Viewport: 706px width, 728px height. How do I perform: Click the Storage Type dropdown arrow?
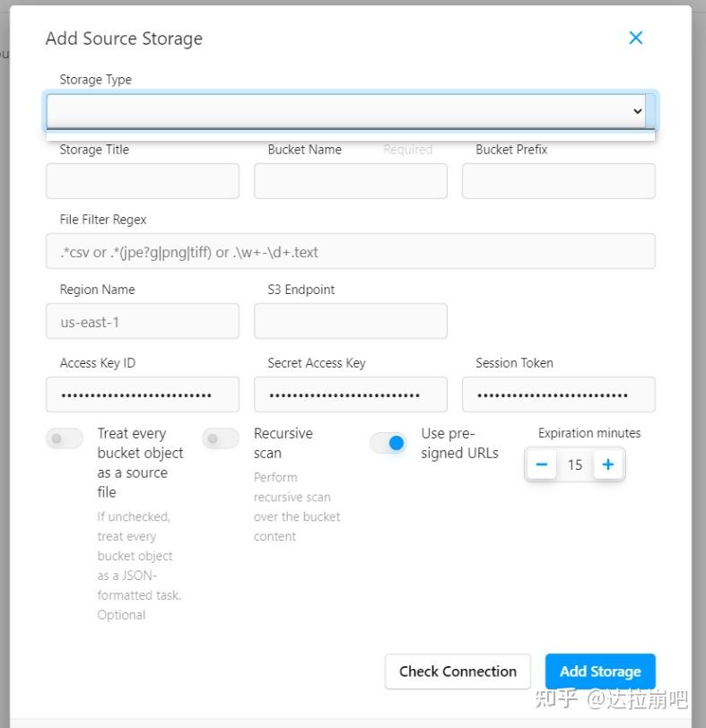(x=638, y=111)
